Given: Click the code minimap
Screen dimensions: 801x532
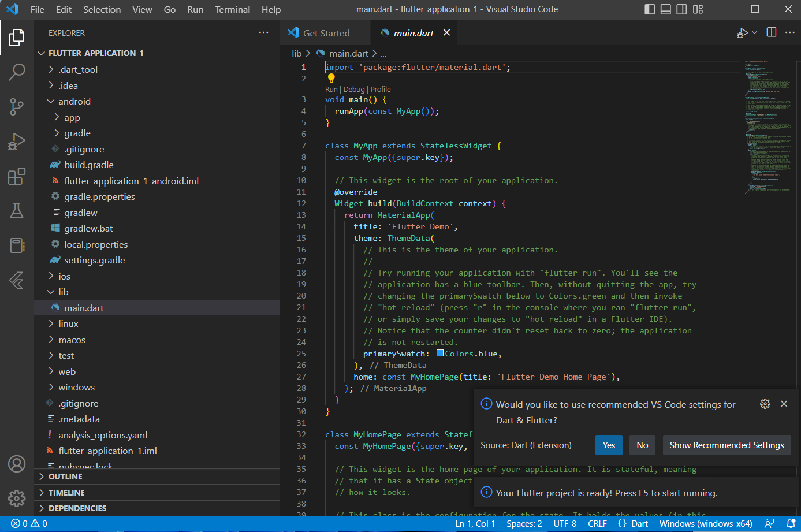Looking at the screenshot, I should click(768, 127).
